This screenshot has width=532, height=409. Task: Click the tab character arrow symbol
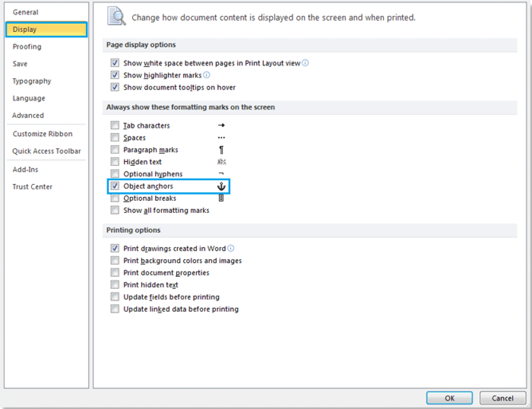point(221,125)
